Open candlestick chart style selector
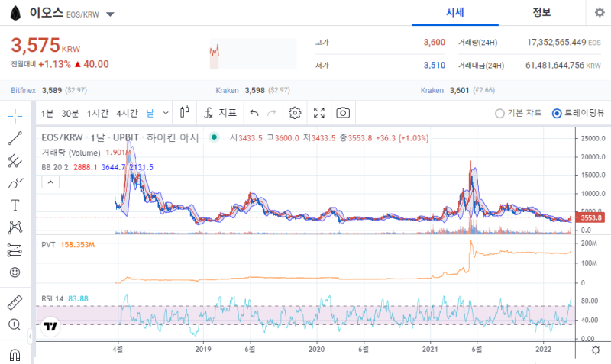611x364 pixels. point(185,112)
